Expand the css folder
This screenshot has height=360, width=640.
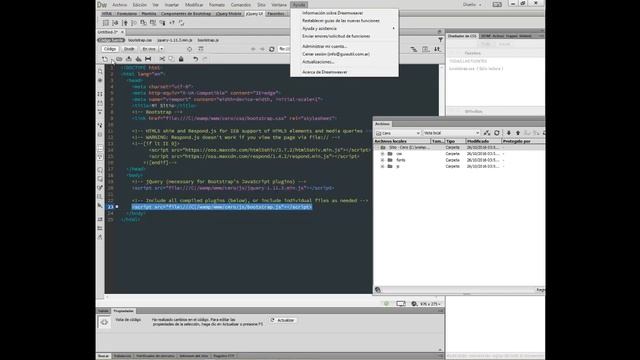[382, 154]
